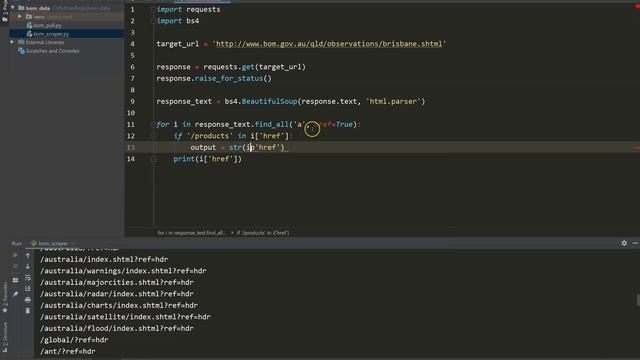Clear console output with the trash icon
Screen dimensions: 640x360
(x=28, y=311)
